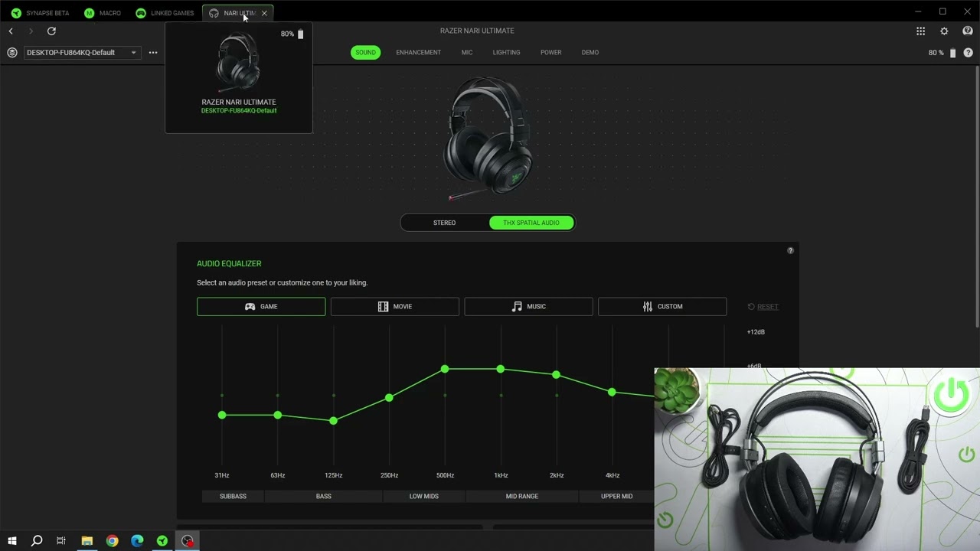980x551 pixels.
Task: Open the Audio Equalizer help question mark
Action: pos(791,250)
